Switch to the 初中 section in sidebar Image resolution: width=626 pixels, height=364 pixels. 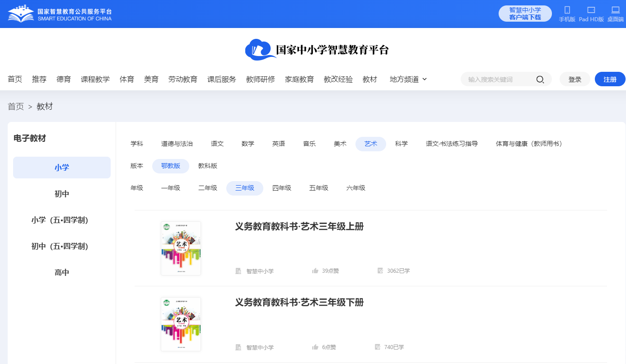coord(61,194)
